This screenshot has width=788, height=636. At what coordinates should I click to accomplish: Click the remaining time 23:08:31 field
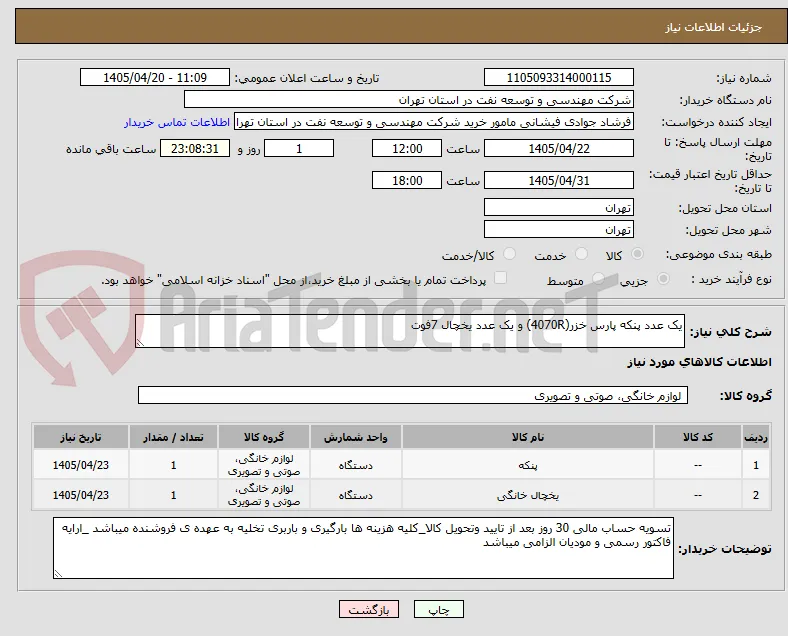point(195,149)
